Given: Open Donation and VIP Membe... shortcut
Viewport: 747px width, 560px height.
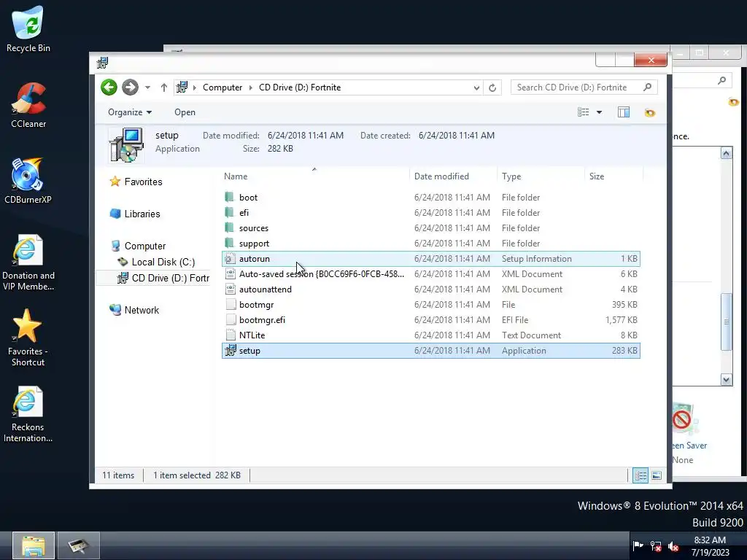Looking at the screenshot, I should (x=28, y=262).
